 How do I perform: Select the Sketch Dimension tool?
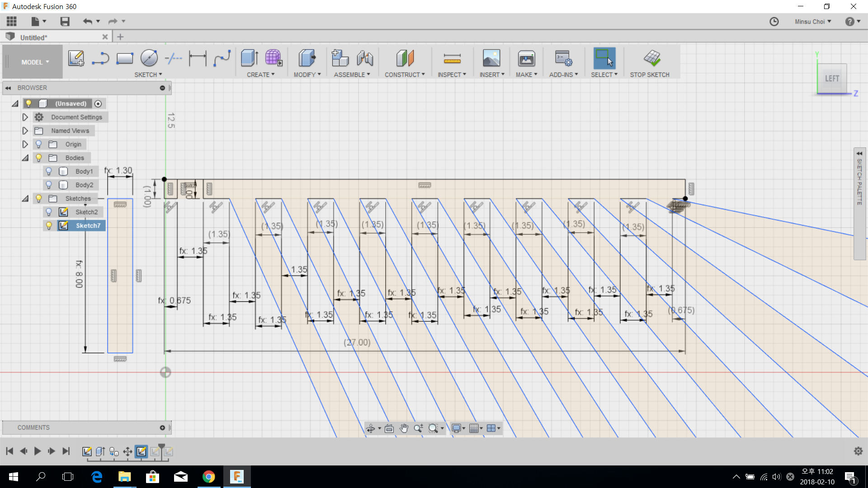tap(198, 58)
